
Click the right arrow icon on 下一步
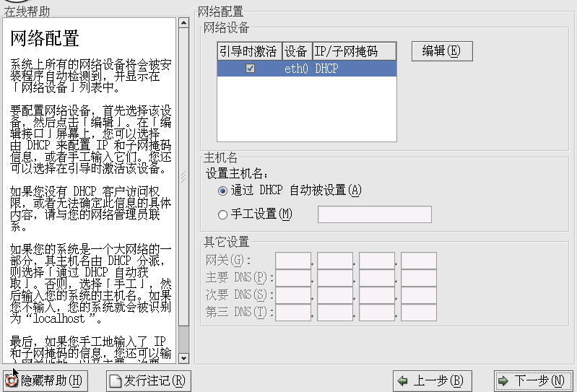point(503,381)
